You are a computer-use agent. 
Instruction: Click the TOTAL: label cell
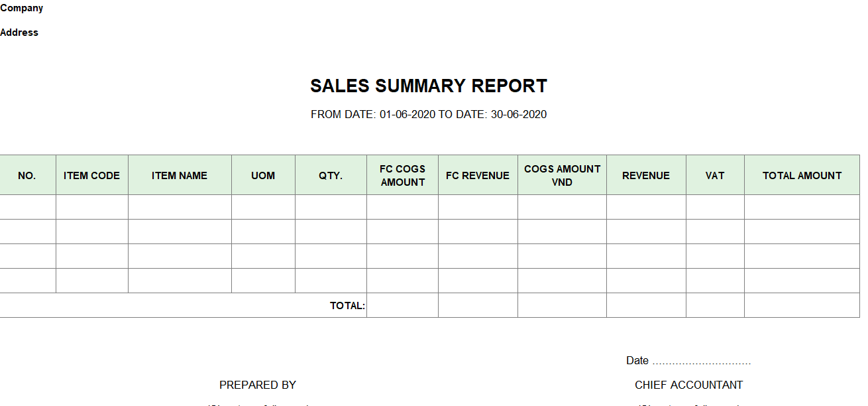click(183, 305)
